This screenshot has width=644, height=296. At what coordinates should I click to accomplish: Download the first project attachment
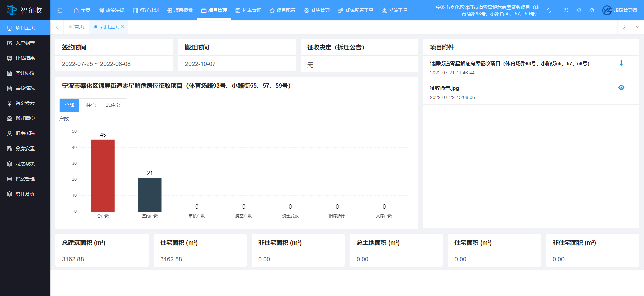click(621, 63)
